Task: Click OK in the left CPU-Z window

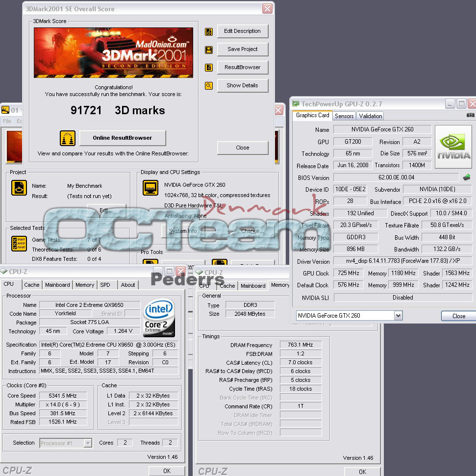Action: pyautogui.click(x=167, y=471)
